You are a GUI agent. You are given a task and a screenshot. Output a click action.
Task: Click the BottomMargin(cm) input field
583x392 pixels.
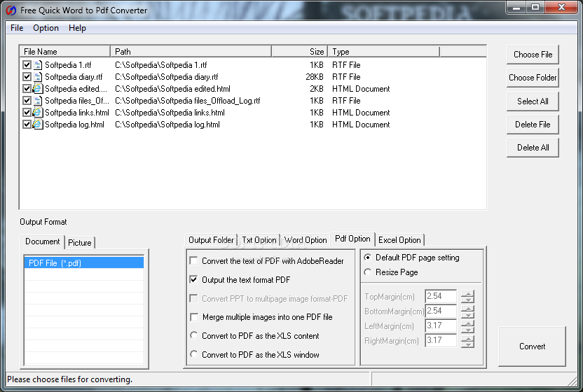tap(441, 311)
